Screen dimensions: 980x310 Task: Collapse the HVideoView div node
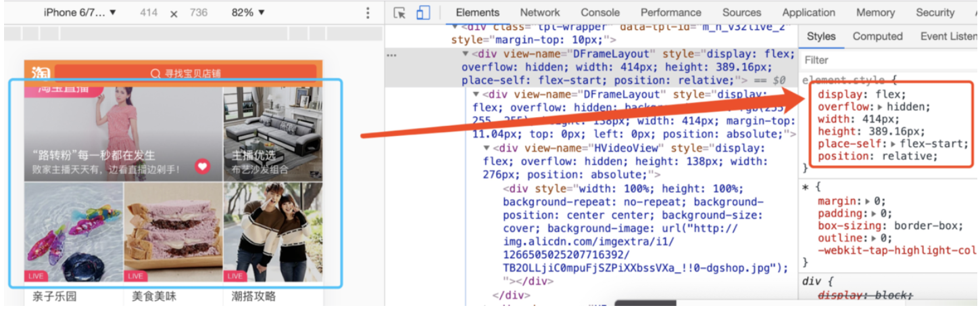pos(487,148)
